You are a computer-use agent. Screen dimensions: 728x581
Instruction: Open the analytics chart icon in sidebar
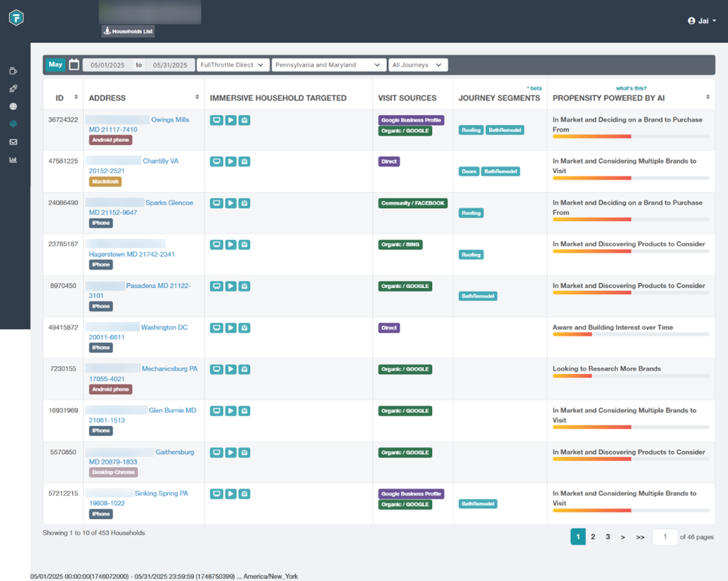[x=13, y=160]
